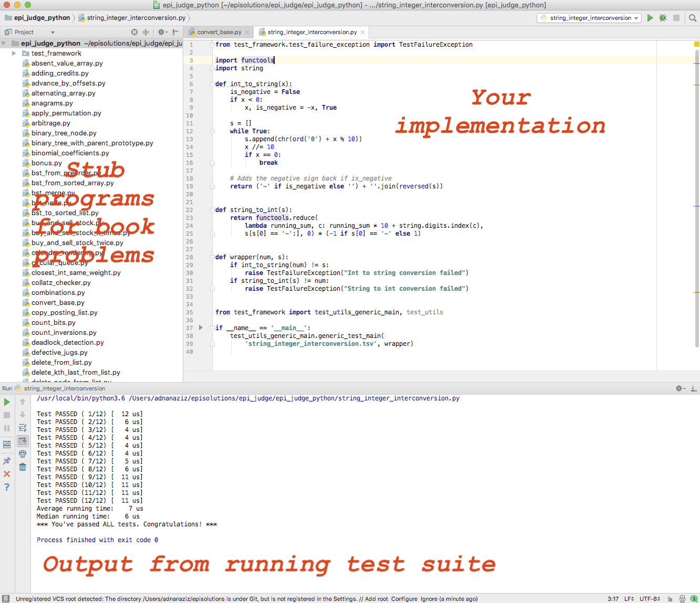Move up the stack trace arrow
Image resolution: width=700 pixels, height=603 pixels.
(23, 401)
